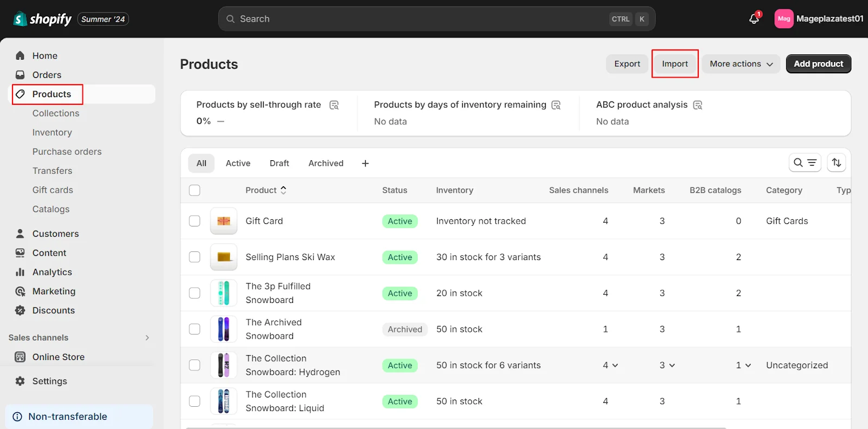This screenshot has width=868, height=429.
Task: Check the Gift Card row checkbox
Action: (195, 221)
